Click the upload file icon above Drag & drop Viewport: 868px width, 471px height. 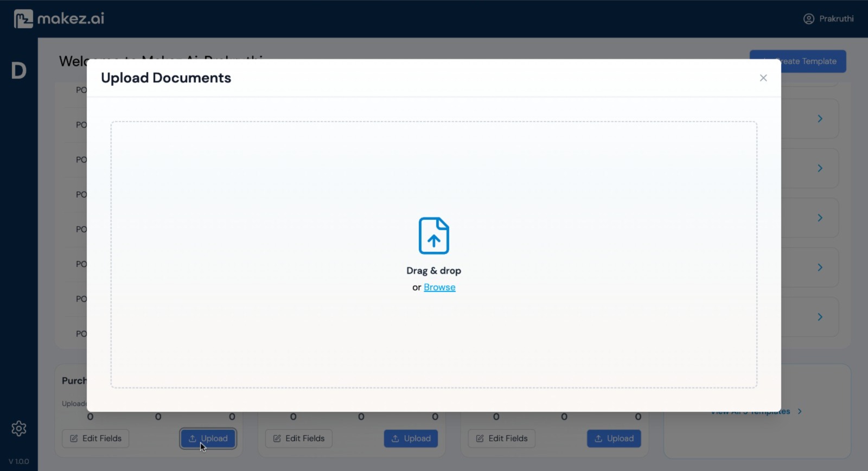tap(434, 235)
